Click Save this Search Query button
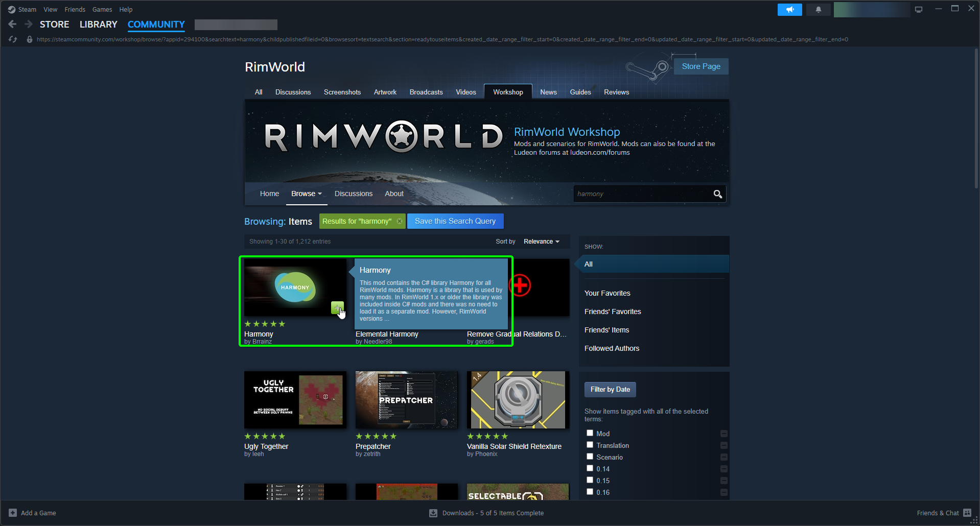980x526 pixels. [x=455, y=221]
